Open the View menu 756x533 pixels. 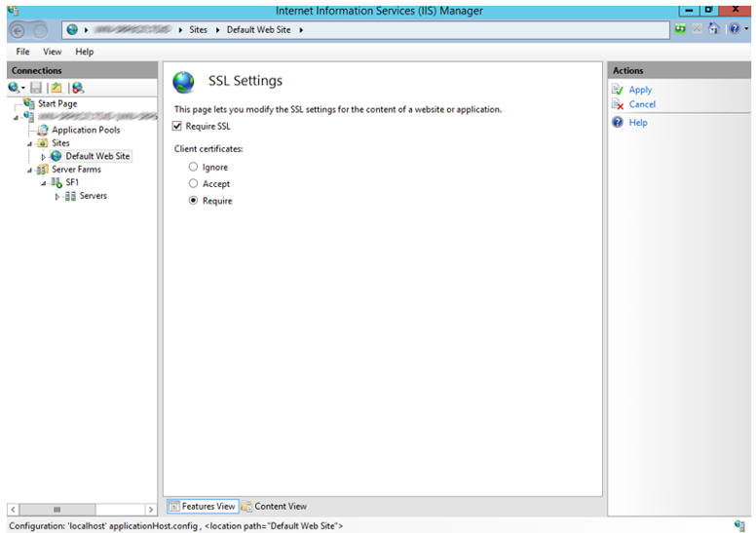[x=52, y=52]
